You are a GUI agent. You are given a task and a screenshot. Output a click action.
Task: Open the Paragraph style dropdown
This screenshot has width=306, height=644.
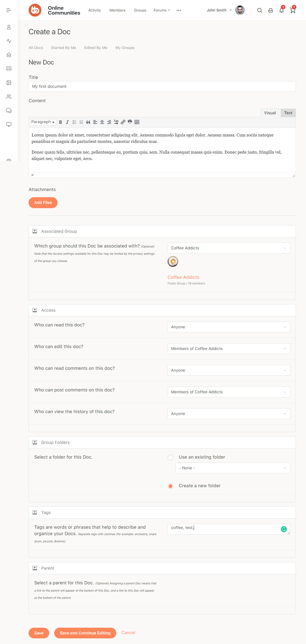43,122
